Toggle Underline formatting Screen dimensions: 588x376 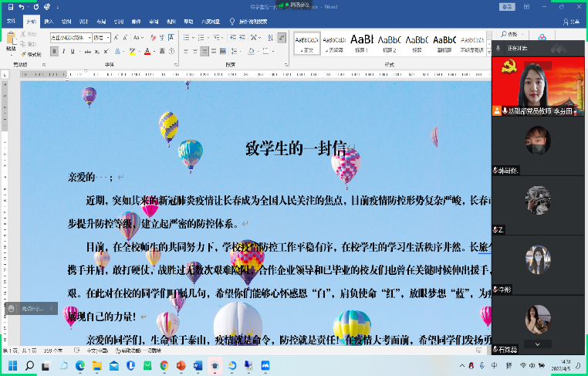click(73, 51)
